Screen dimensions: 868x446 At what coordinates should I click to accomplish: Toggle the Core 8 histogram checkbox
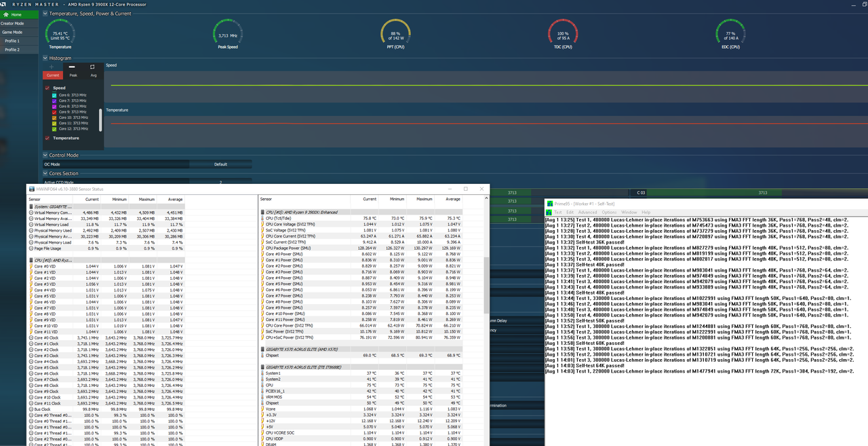(x=55, y=107)
